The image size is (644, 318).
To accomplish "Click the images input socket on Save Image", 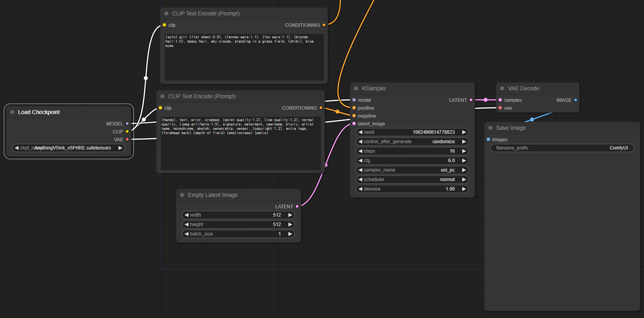I will pos(488,139).
